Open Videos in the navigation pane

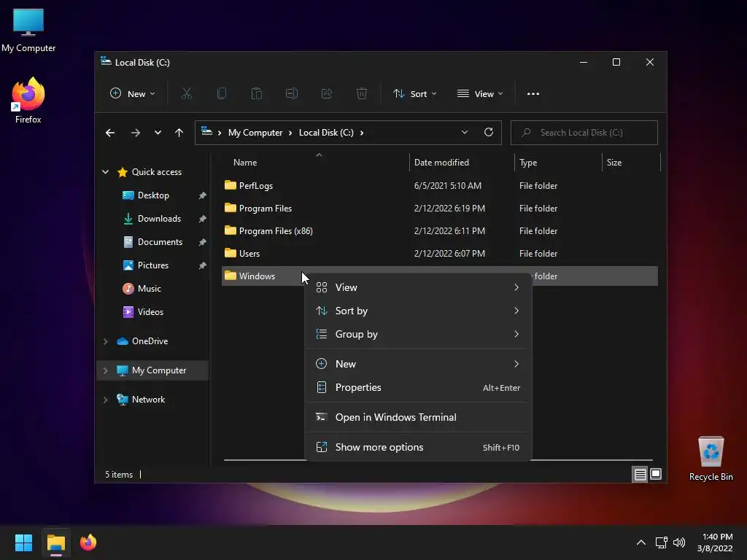click(x=150, y=312)
